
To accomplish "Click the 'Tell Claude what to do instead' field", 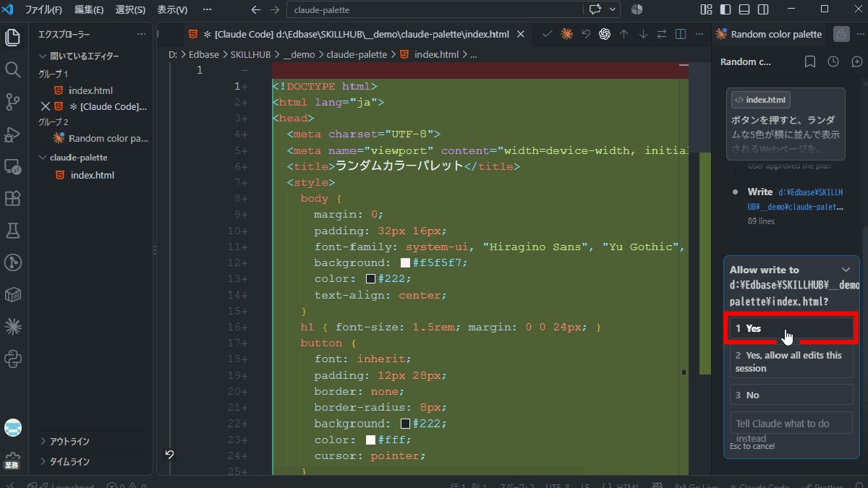I will tap(791, 424).
